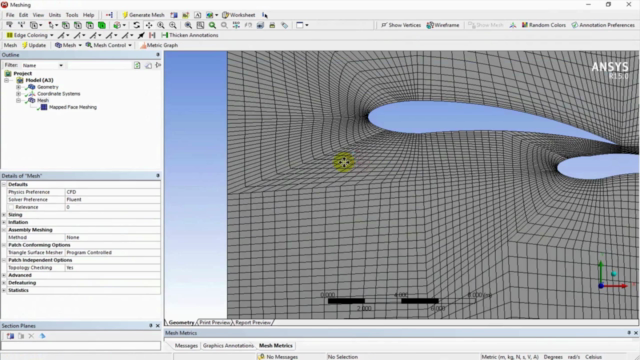
Task: Expand the Inflation section
Action: pyautogui.click(x=4, y=222)
